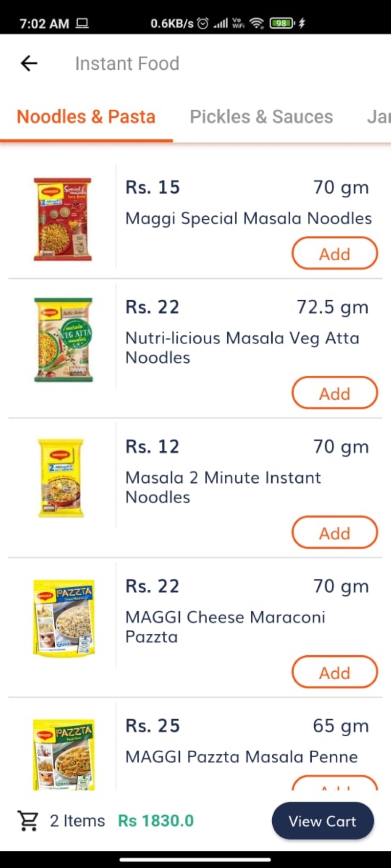Add Masala 2 Minute Instant Noodles
Image resolution: width=391 pixels, height=868 pixels.
(335, 533)
